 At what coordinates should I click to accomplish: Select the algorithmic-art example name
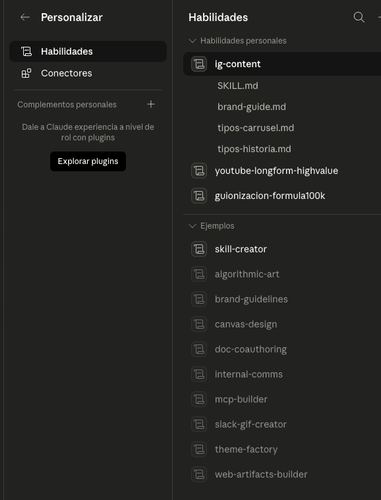[x=247, y=274]
